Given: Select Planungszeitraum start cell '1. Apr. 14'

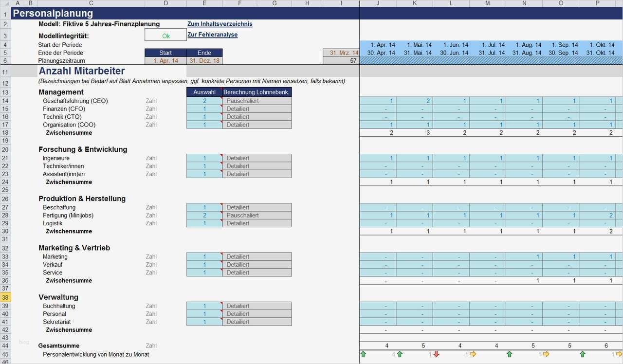Looking at the screenshot, I should [165, 61].
